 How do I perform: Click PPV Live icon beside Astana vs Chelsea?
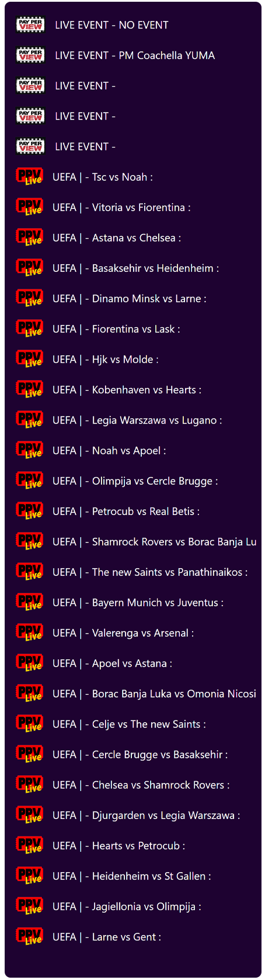pyautogui.click(x=29, y=237)
